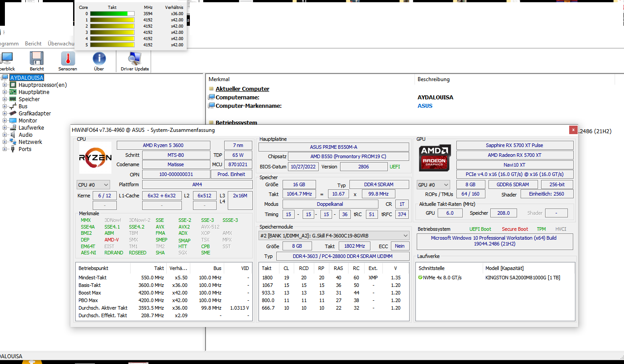This screenshot has height=364, width=624.
Task: Click the Laufwerke drive icon in tree
Action: pos(13,127)
